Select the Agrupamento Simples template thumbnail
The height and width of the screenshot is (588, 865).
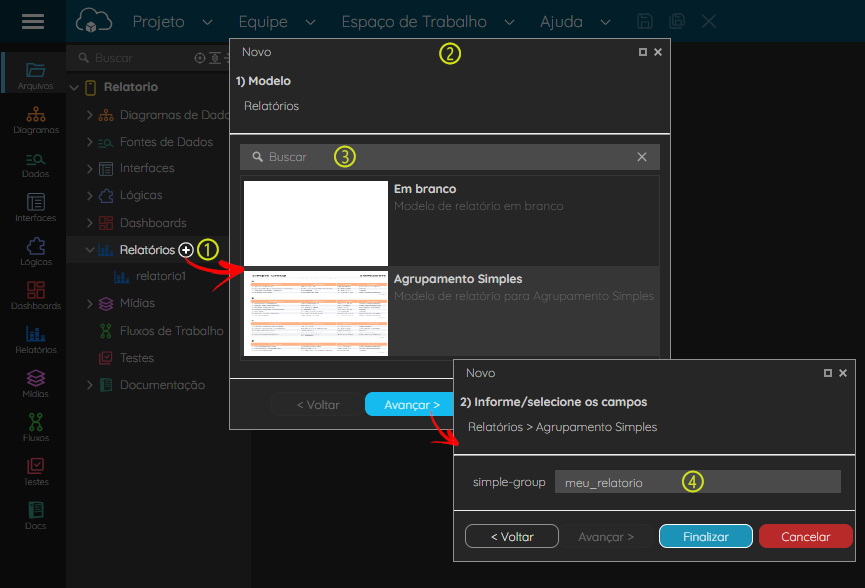click(x=316, y=313)
